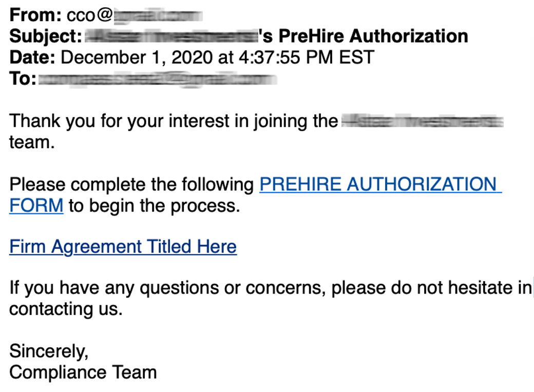Image resolution: width=534 pixels, height=392 pixels.
Task: Click the bold 'From:' header label
Action: [35, 15]
